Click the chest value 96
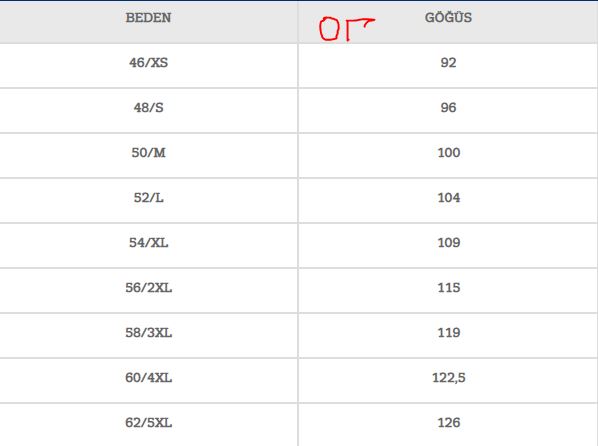The width and height of the screenshot is (598, 446). point(448,108)
